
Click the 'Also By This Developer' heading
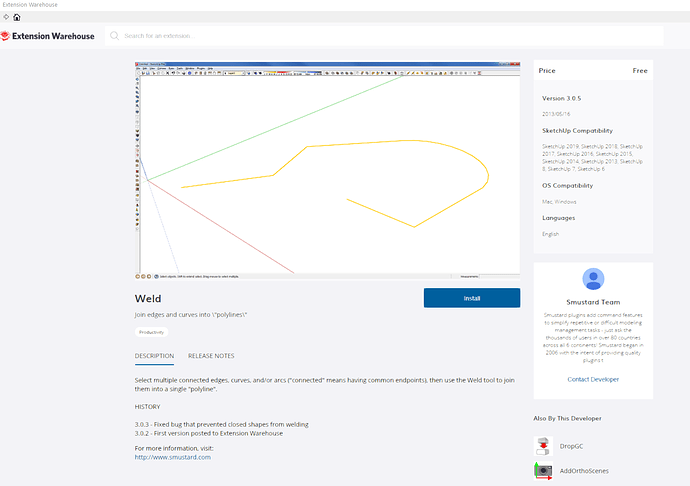567,418
